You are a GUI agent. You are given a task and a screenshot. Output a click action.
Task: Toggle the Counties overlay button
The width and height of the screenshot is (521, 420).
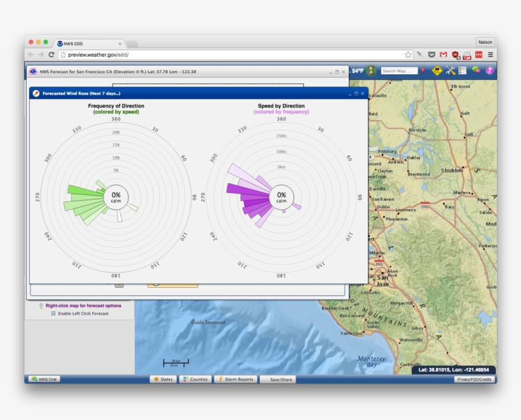(195, 379)
